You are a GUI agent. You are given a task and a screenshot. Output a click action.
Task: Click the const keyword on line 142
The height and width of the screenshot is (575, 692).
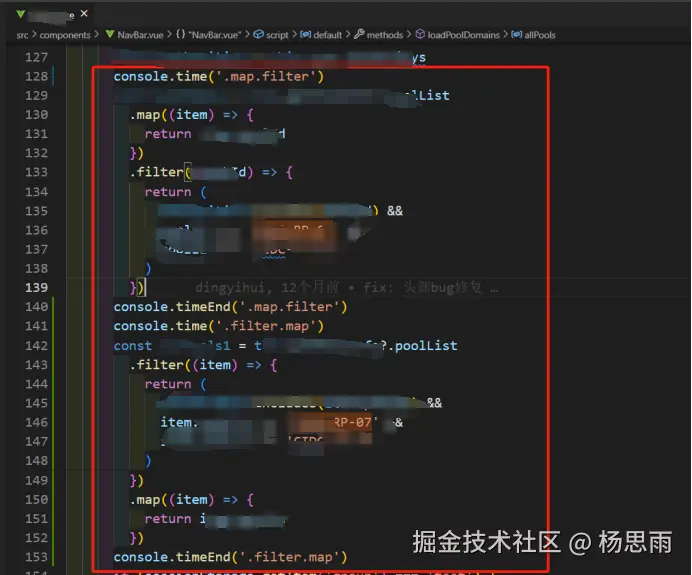click(133, 346)
